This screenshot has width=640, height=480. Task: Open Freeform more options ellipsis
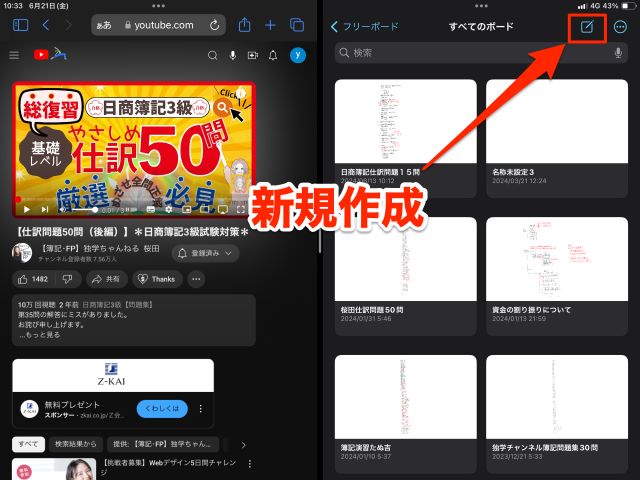(620, 27)
